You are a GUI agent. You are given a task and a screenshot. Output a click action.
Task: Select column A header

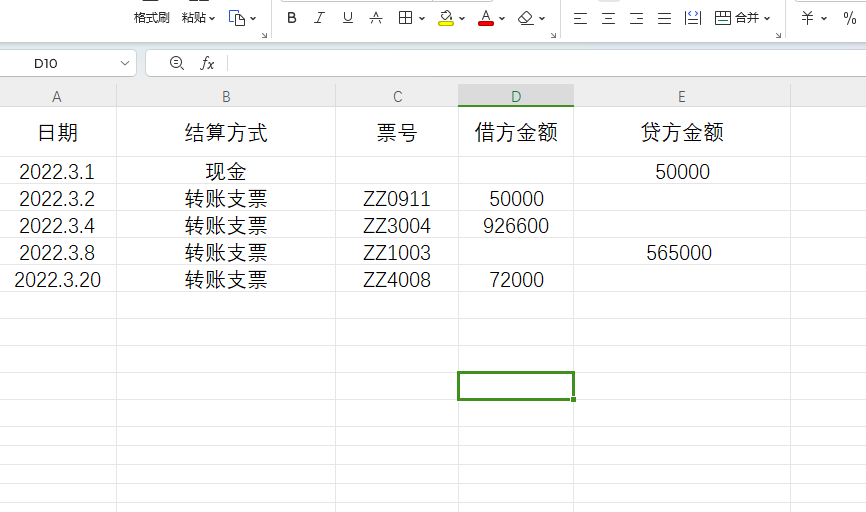click(58, 96)
